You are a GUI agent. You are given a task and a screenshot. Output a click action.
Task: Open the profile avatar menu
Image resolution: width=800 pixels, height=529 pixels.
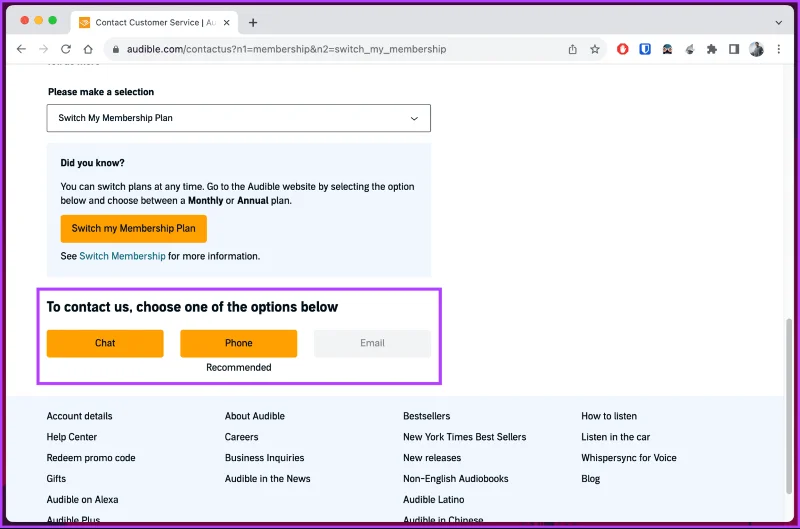tap(757, 49)
